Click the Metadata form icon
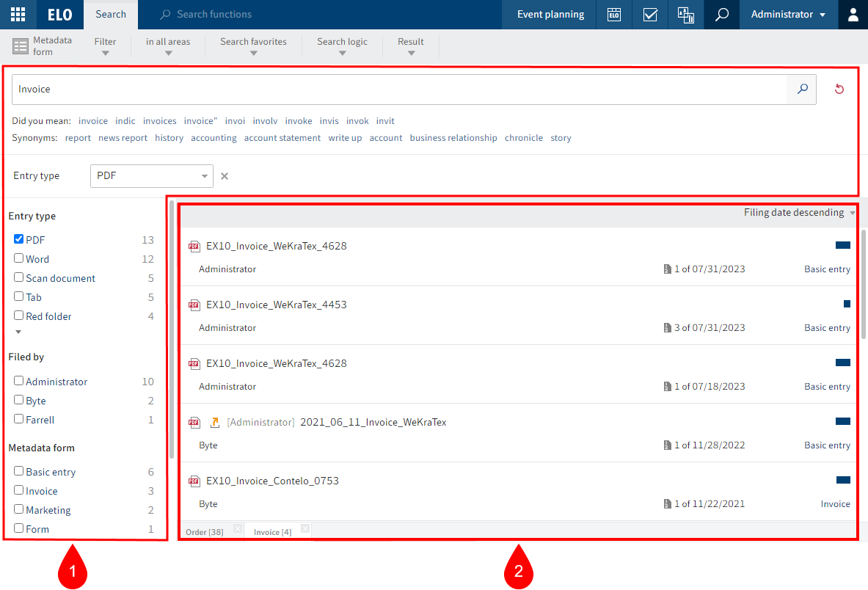 22,46
